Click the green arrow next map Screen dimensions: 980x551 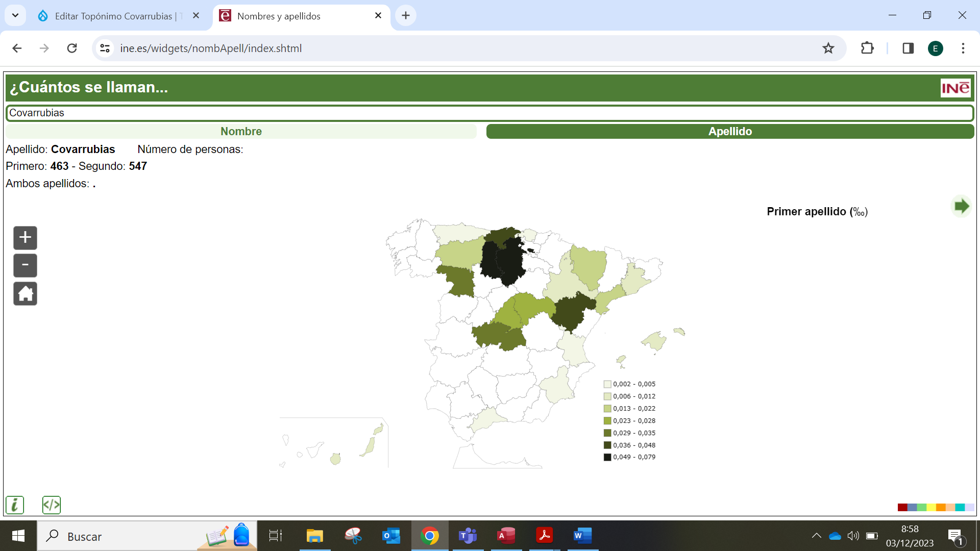point(961,207)
